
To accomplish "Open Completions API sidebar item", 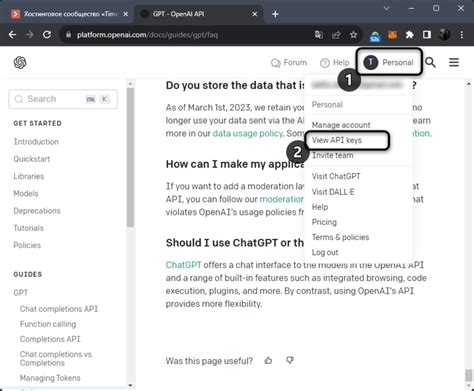I will [x=50, y=339].
